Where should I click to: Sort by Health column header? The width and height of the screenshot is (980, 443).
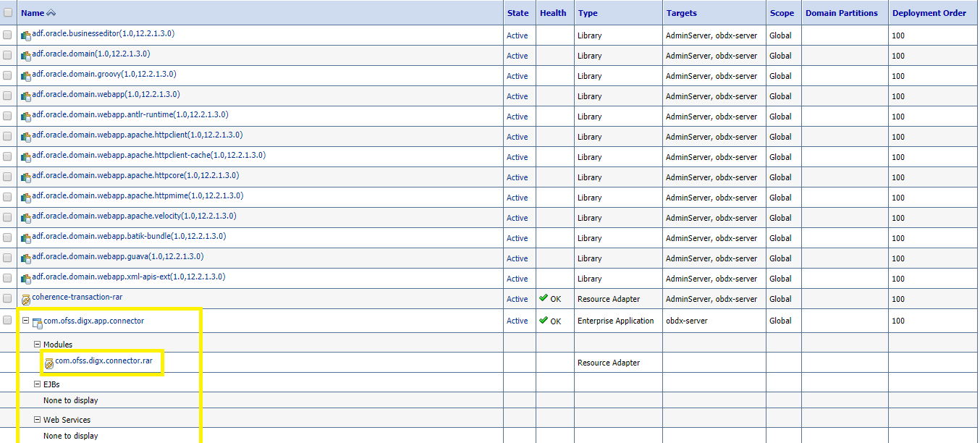click(553, 13)
